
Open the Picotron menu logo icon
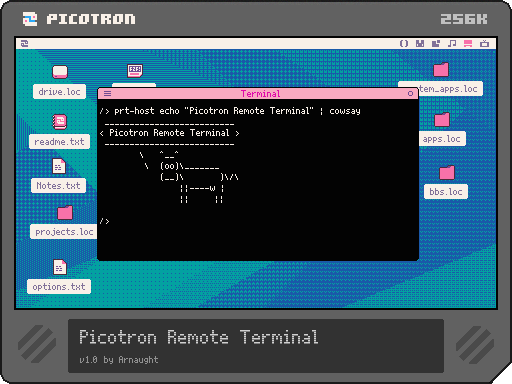click(x=24, y=44)
